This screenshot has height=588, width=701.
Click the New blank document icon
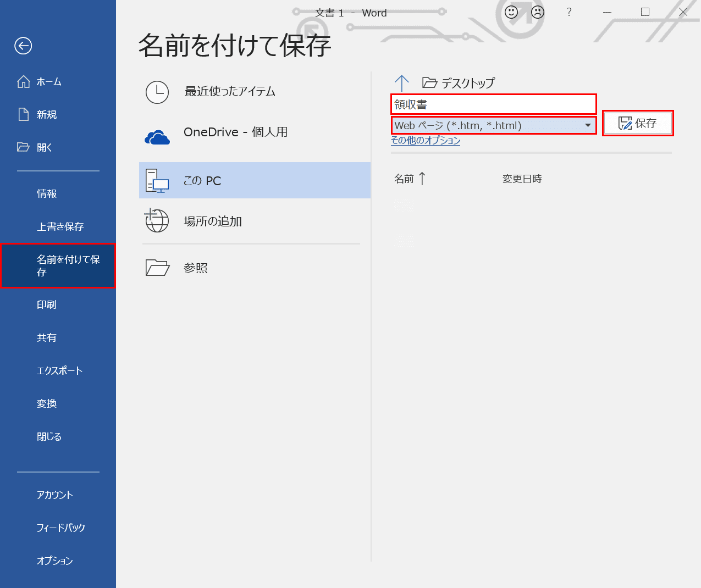24,114
